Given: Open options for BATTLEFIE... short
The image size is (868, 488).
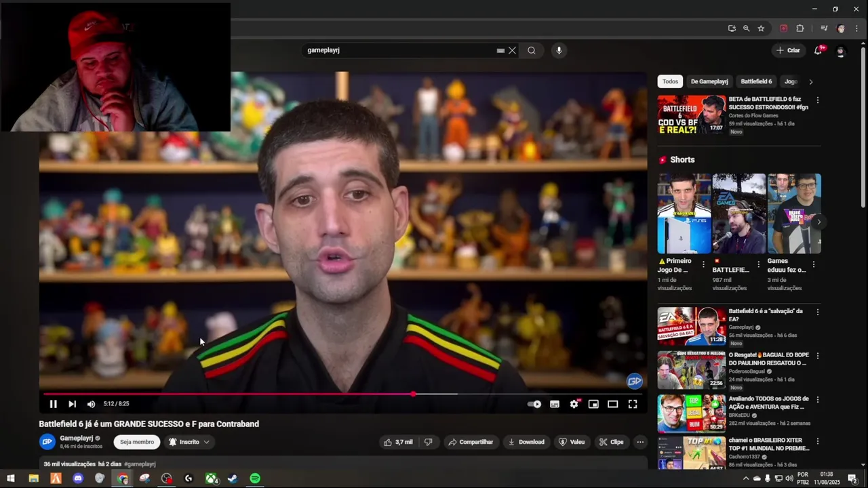Looking at the screenshot, I should click(758, 264).
